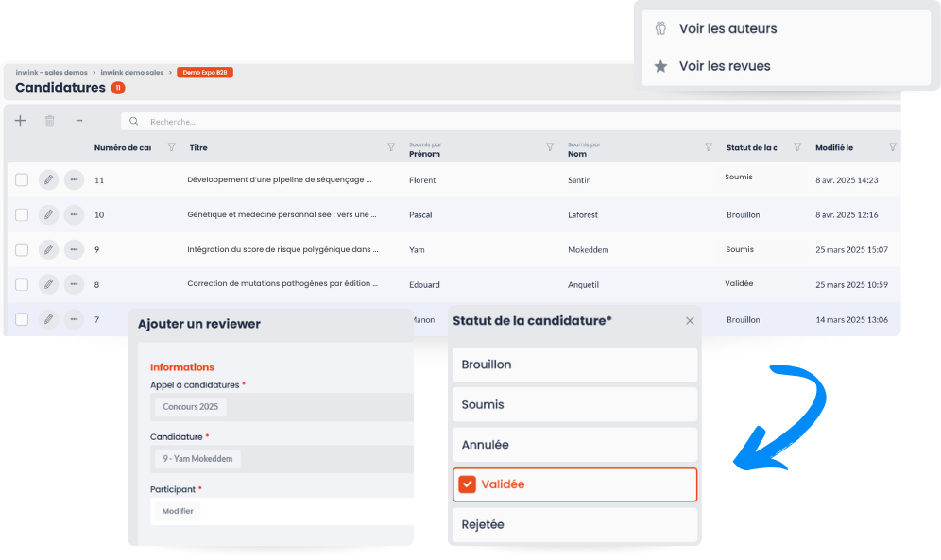
Task: Open the filter for the Titre column
Action: 391,147
